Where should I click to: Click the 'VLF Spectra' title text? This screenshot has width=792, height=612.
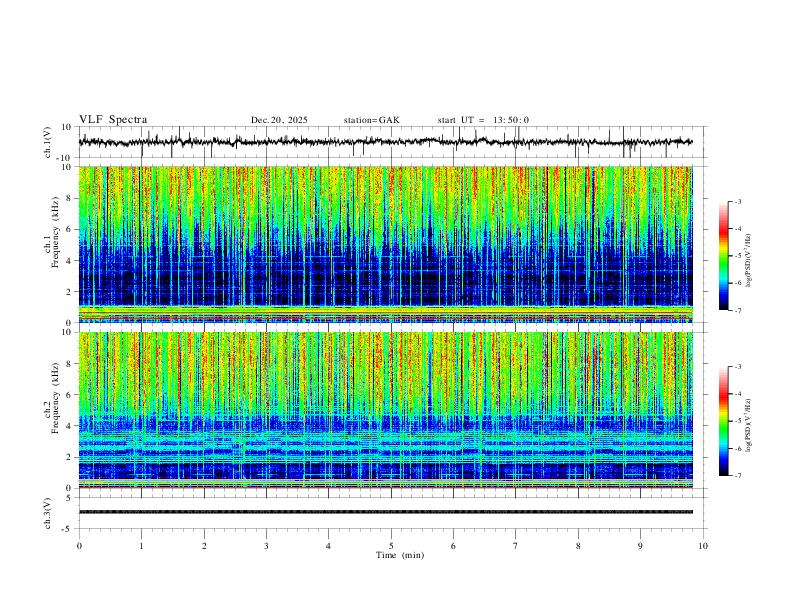point(113,120)
